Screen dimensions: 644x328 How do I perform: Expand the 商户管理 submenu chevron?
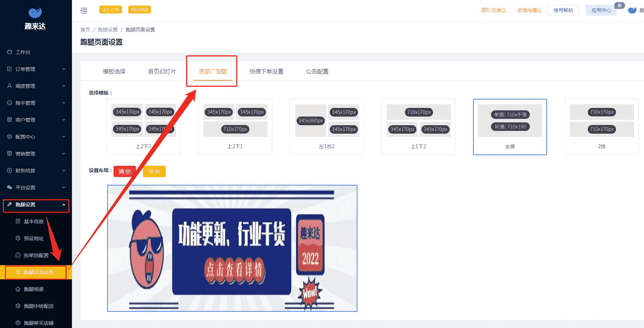coord(64,120)
